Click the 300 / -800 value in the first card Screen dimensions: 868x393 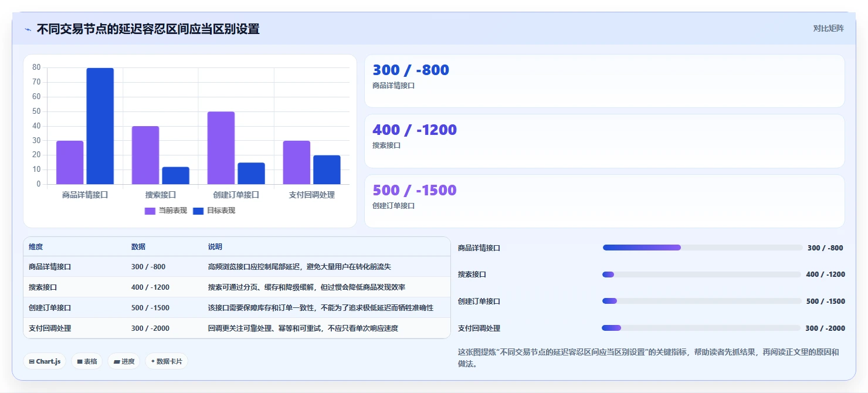pyautogui.click(x=411, y=70)
